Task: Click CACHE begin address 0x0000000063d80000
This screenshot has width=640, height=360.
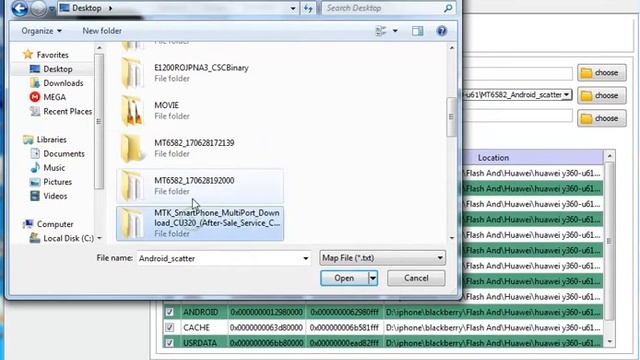Action: point(266,328)
